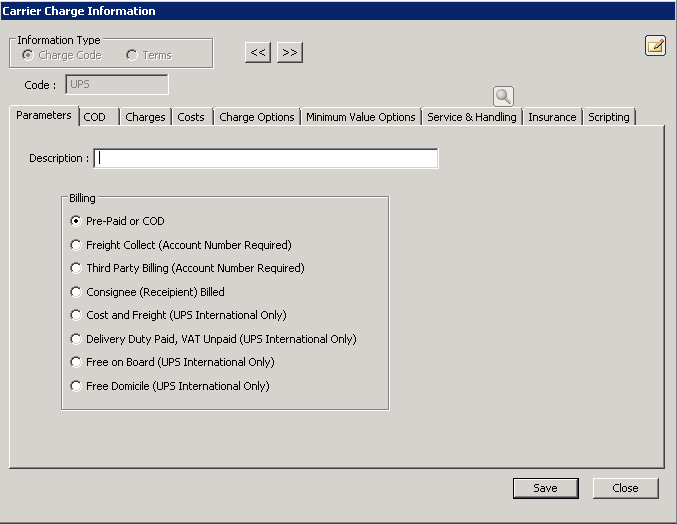Open the Charge Options tab
677x524 pixels.
pyautogui.click(x=257, y=117)
